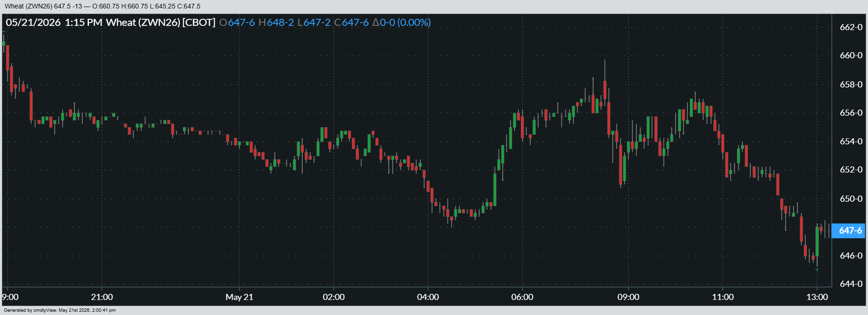Click the 644-0 price axis label
This screenshot has width=868, height=315.
pyautogui.click(x=851, y=284)
